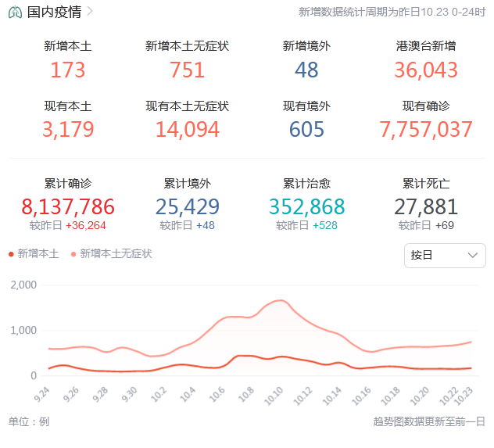
Task: Click the 按日 dropdown arrow
Action: click(x=472, y=256)
